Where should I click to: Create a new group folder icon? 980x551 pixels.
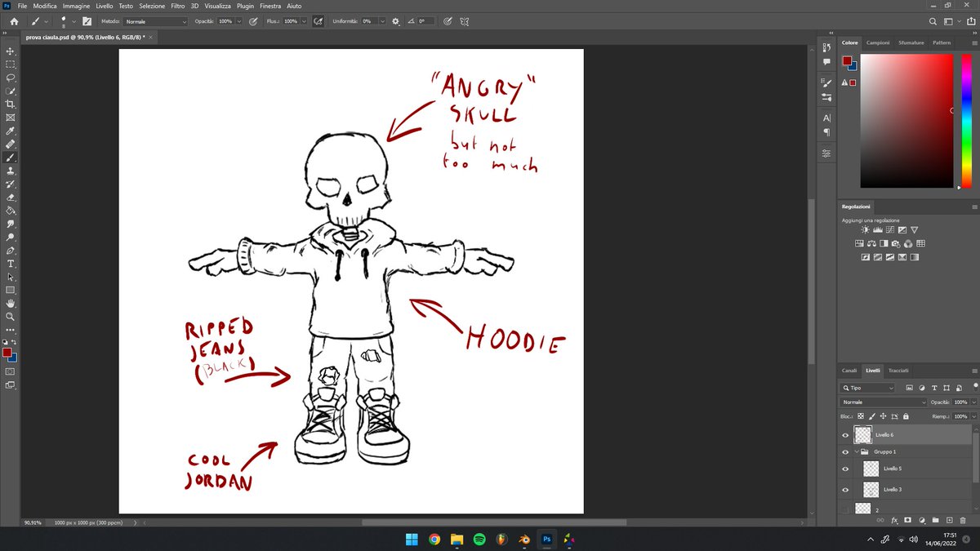click(935, 520)
